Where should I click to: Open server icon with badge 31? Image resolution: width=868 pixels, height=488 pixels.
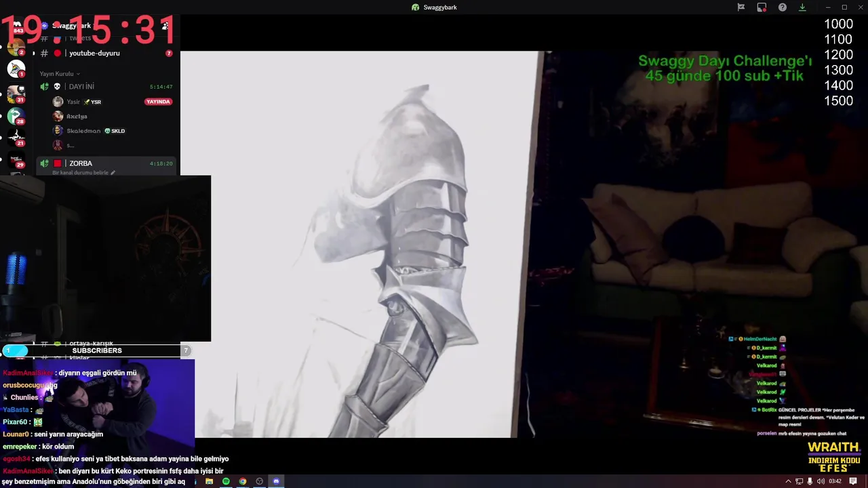(x=16, y=94)
